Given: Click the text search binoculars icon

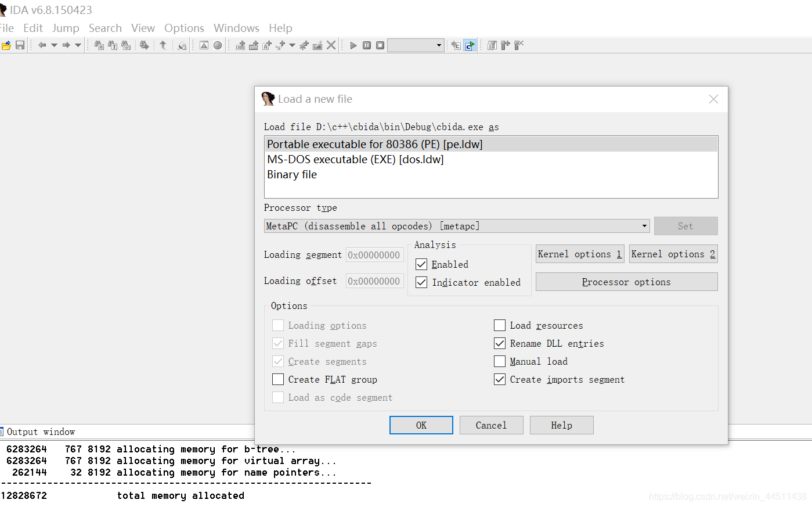Looking at the screenshot, I should tap(113, 45).
